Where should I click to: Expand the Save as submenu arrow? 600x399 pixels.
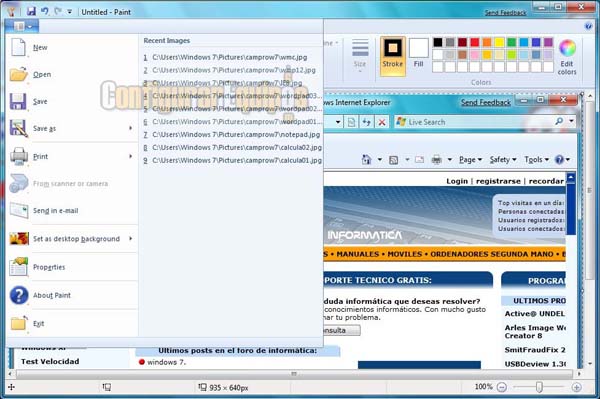(x=130, y=128)
